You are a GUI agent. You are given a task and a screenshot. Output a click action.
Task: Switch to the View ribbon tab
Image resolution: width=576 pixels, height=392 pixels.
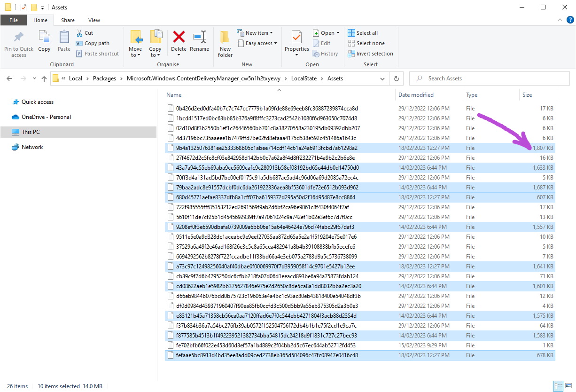(94, 20)
